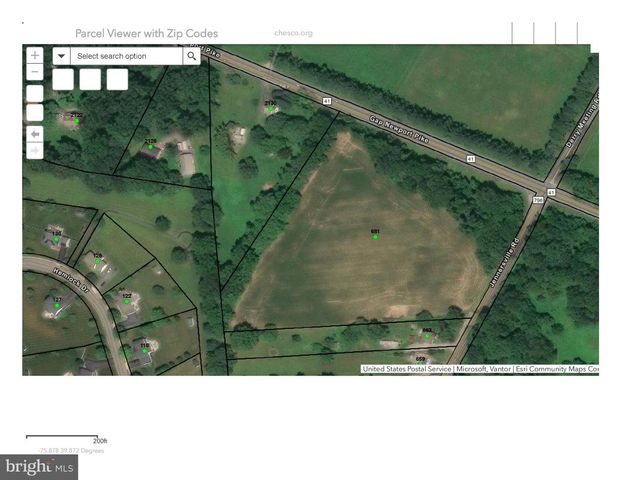Click first blank widget button below search bar
The image size is (621, 480).
pos(63,79)
